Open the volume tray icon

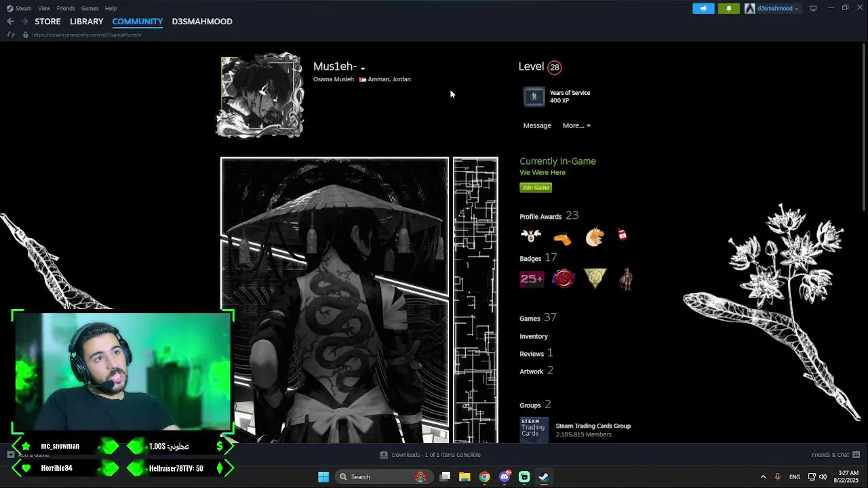pos(823,476)
